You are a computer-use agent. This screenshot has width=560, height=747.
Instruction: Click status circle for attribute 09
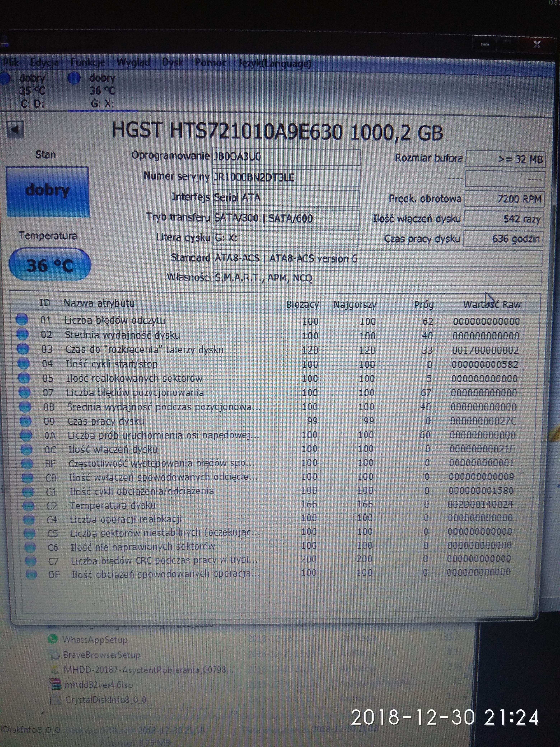coord(26,421)
